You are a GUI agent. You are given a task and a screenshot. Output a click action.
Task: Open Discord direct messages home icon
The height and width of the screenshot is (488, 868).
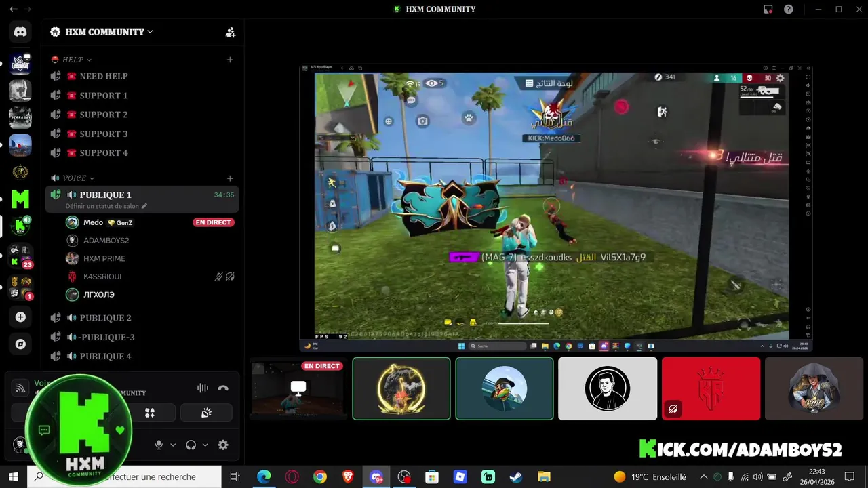tap(20, 31)
